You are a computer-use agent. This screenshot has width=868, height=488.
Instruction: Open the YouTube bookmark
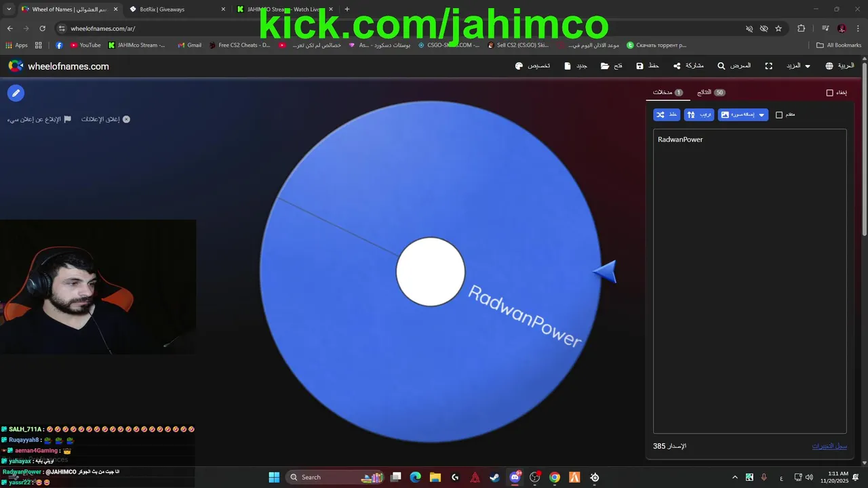85,45
